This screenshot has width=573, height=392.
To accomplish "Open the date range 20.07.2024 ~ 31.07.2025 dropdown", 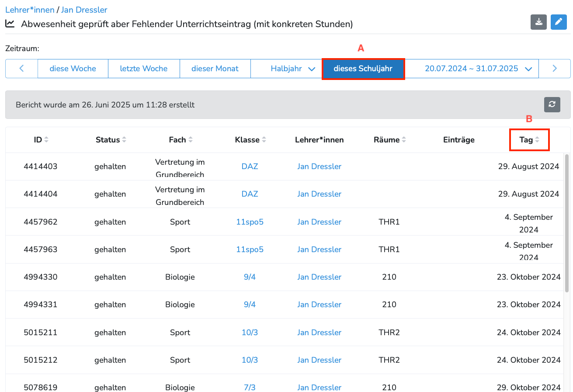I will (478, 69).
